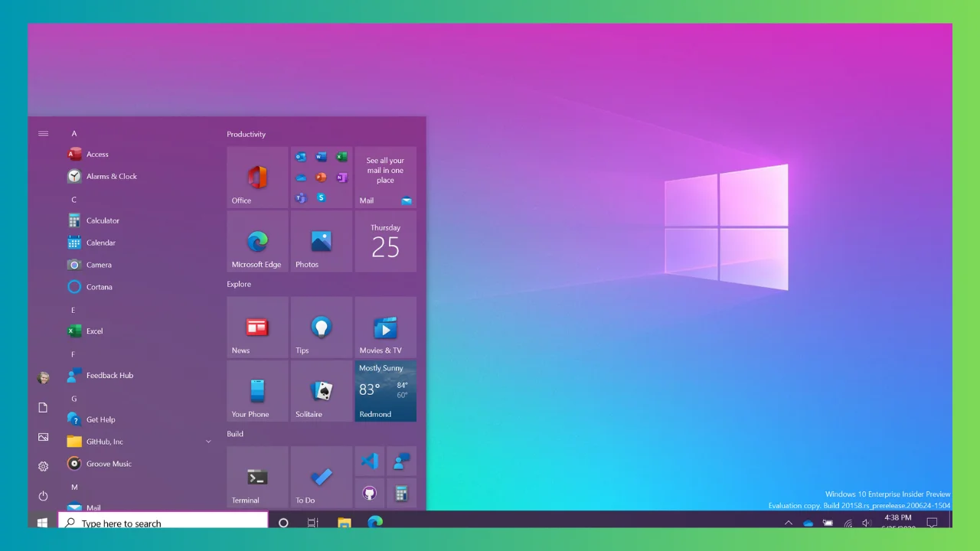Open OneDrive tray icon
This screenshot has height=551, width=980.
[x=808, y=523]
